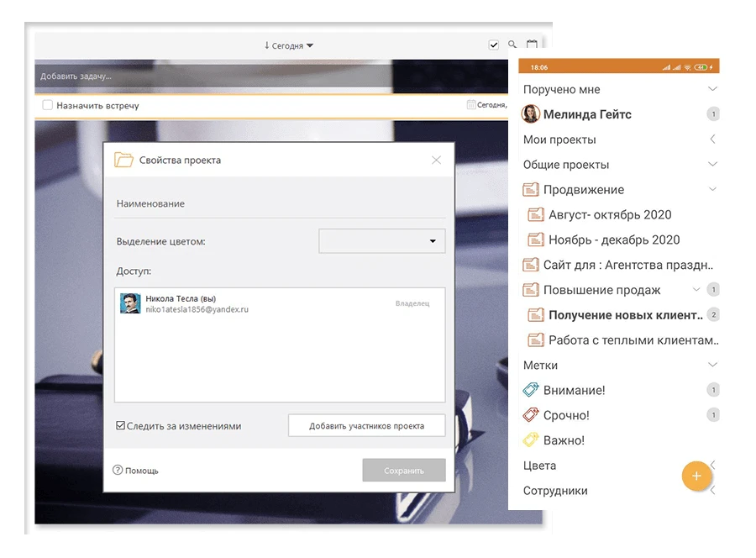756x558 pixels.
Task: Click the Помощь question mark icon
Action: [x=118, y=471]
